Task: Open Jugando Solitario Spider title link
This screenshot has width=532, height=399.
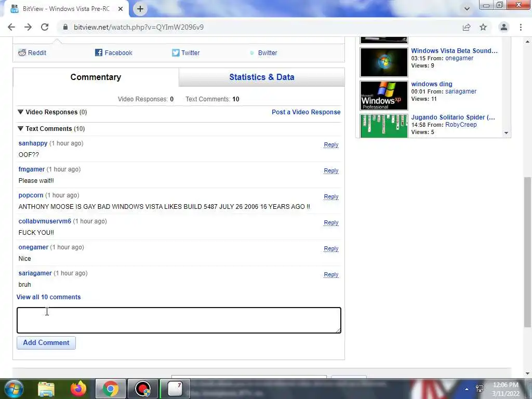Action: [453, 117]
